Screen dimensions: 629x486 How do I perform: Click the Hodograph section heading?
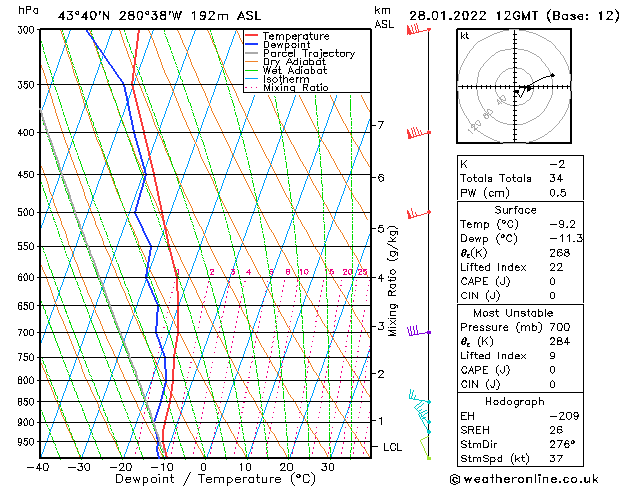point(515,401)
